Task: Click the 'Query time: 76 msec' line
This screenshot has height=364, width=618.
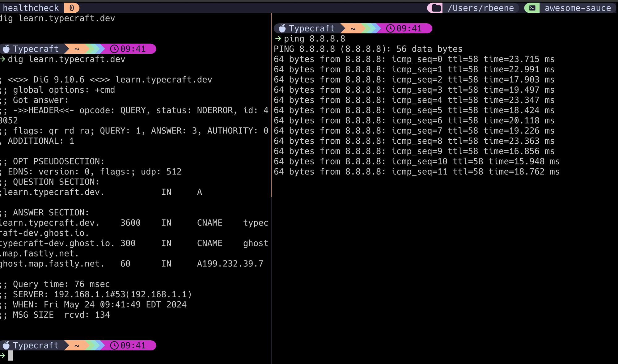Action: pyautogui.click(x=55, y=284)
